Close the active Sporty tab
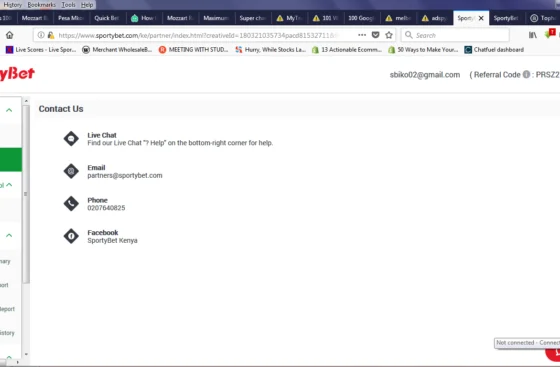Screen dimensions: 560x367 pyautogui.click(x=481, y=18)
